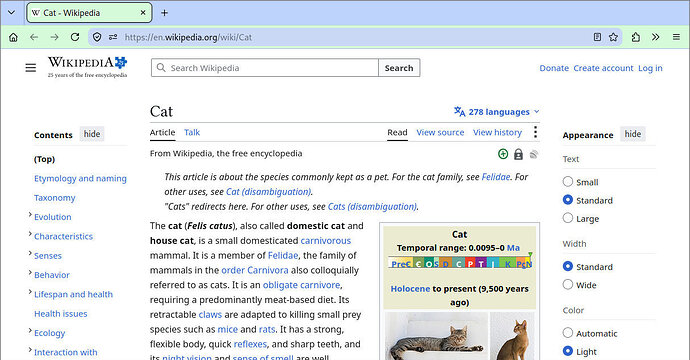This screenshot has width=690, height=360.
Task: Reload the current page
Action: click(x=75, y=37)
